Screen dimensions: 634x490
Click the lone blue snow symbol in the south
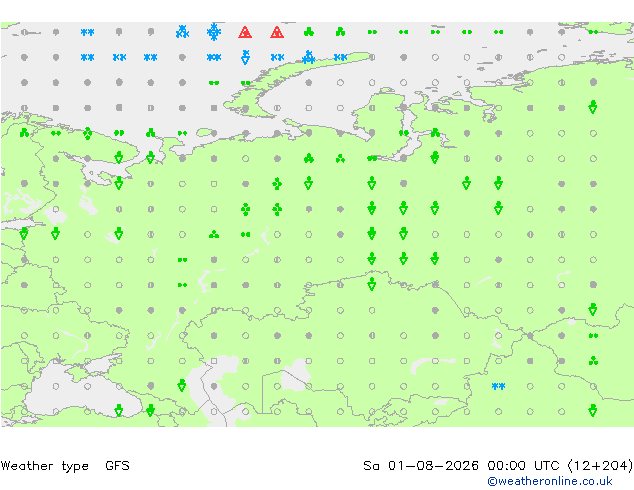[498, 387]
